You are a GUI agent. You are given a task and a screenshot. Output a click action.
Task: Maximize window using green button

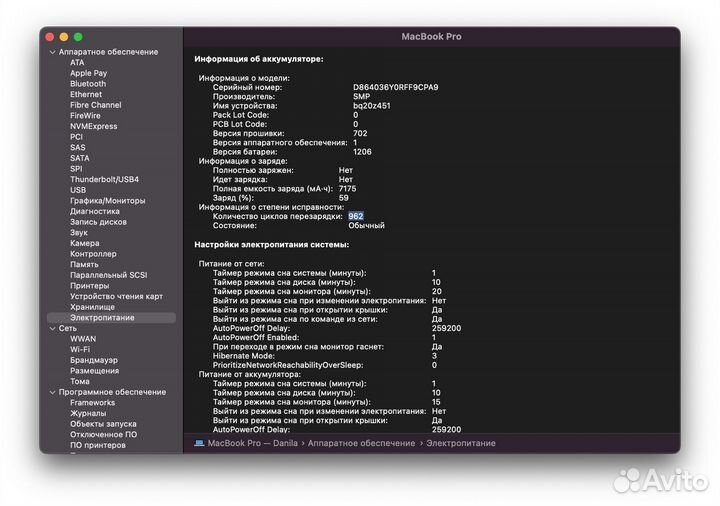[79, 37]
